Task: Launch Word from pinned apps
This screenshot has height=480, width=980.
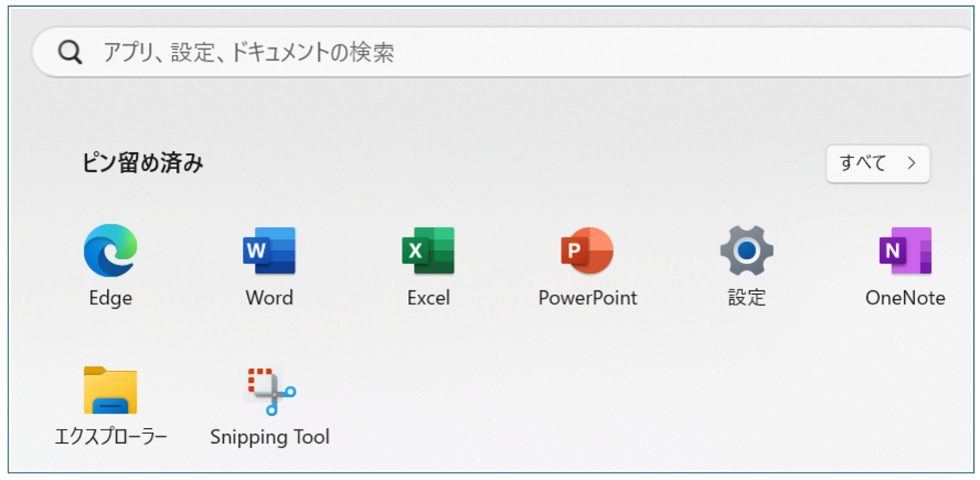Action: pos(269,251)
